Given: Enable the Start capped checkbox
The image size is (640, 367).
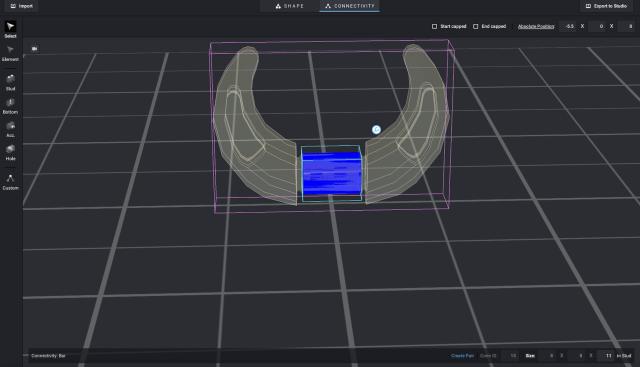Looking at the screenshot, I should click(x=434, y=27).
